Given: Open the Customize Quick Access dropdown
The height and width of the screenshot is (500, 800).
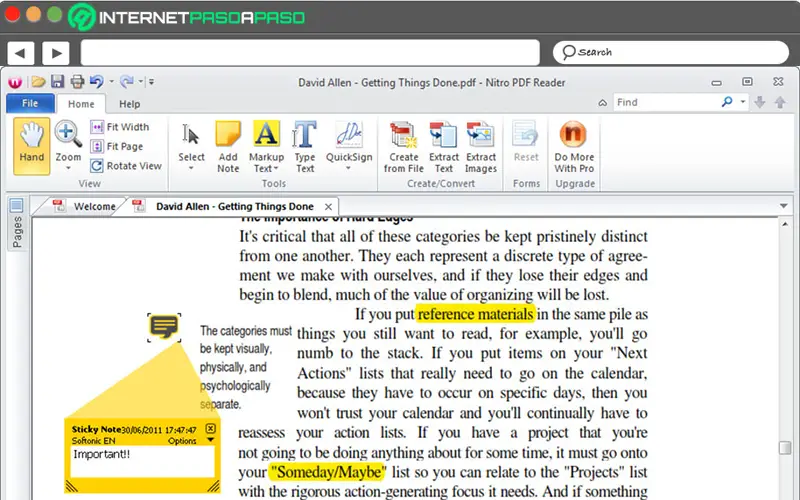Looking at the screenshot, I should [x=151, y=81].
